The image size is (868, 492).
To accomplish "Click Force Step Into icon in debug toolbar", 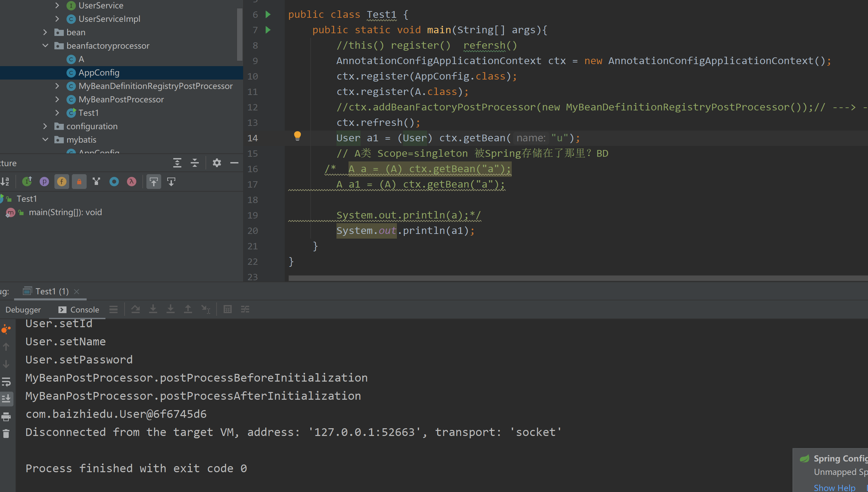I will [x=171, y=309].
